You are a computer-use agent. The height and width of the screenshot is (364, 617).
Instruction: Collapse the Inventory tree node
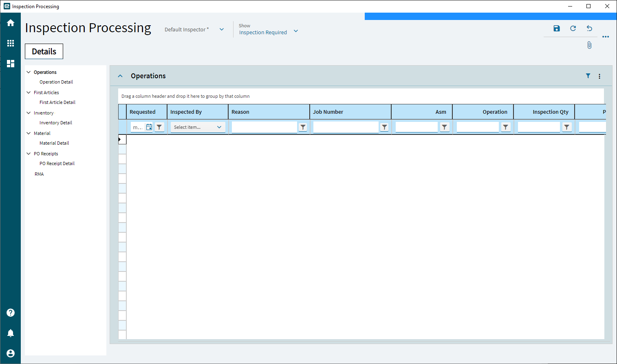29,113
